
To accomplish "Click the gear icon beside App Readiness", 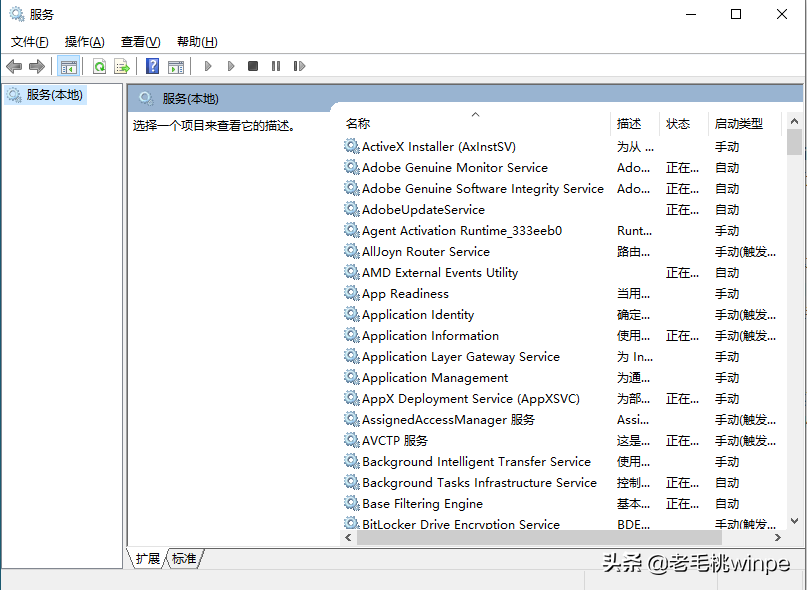I will [x=352, y=293].
